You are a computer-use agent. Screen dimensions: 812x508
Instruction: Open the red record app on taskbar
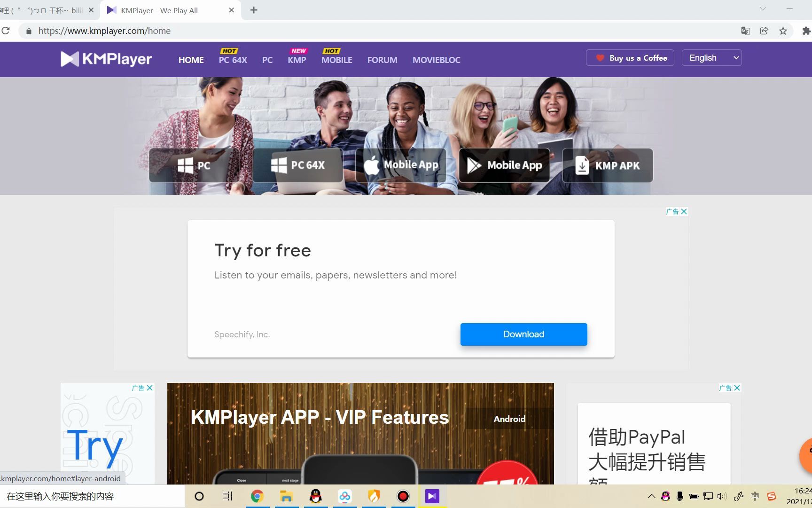point(403,496)
